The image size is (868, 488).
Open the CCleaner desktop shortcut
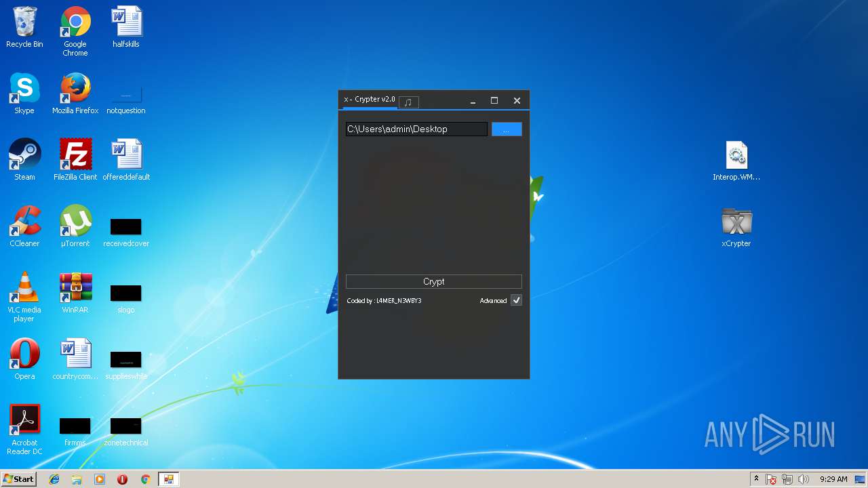[x=24, y=227]
